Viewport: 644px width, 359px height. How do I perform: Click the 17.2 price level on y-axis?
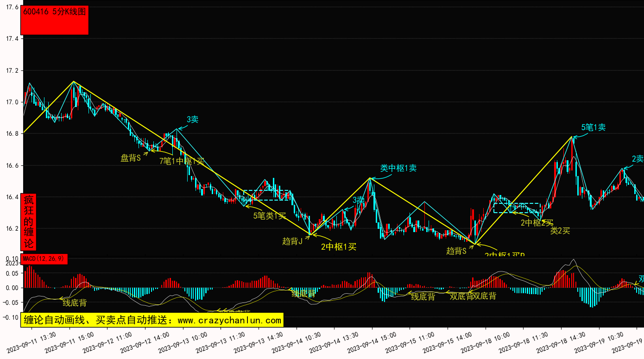12,71
